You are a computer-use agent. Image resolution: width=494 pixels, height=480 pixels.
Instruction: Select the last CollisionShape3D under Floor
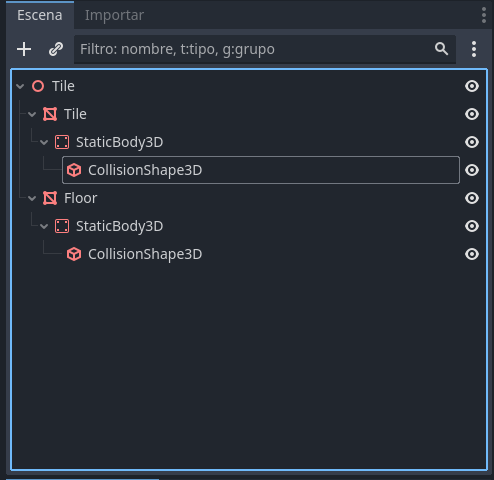tap(145, 254)
